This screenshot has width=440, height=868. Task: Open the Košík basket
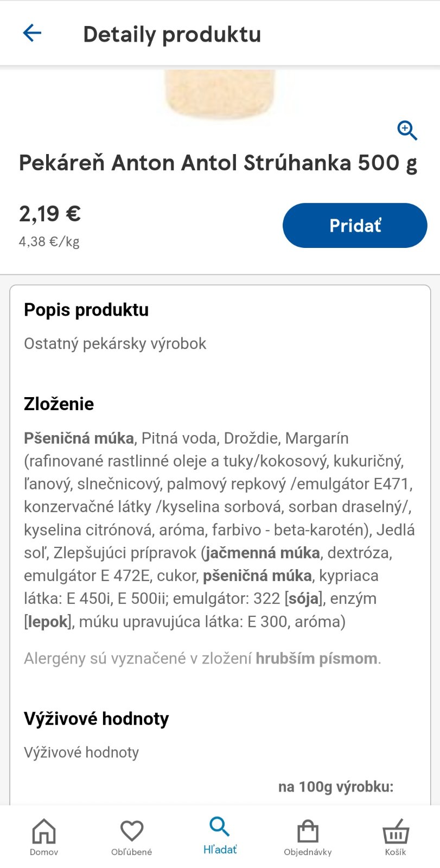coord(396,837)
